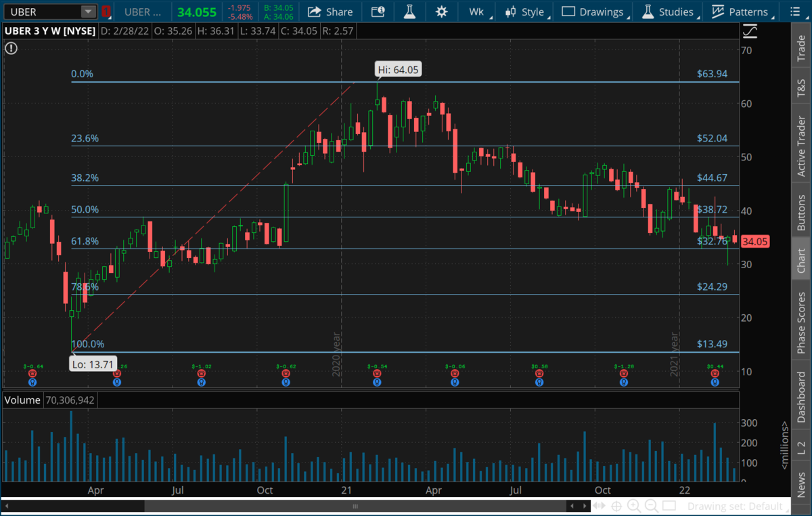
Task: Open the Dashboard sidebar tab
Action: pos(802,397)
